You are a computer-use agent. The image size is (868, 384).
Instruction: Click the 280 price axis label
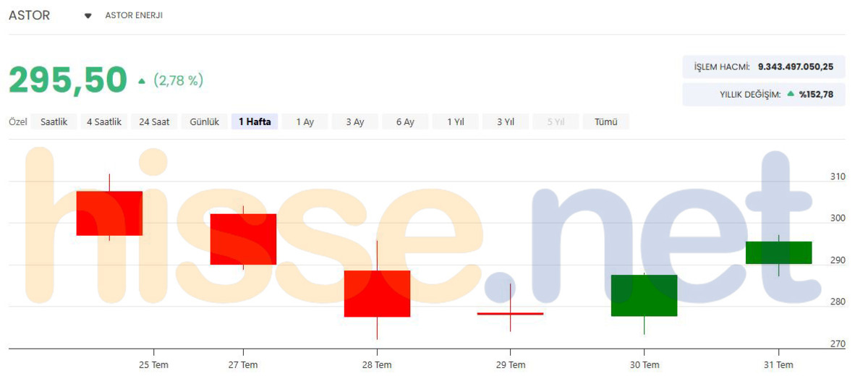[838, 302]
